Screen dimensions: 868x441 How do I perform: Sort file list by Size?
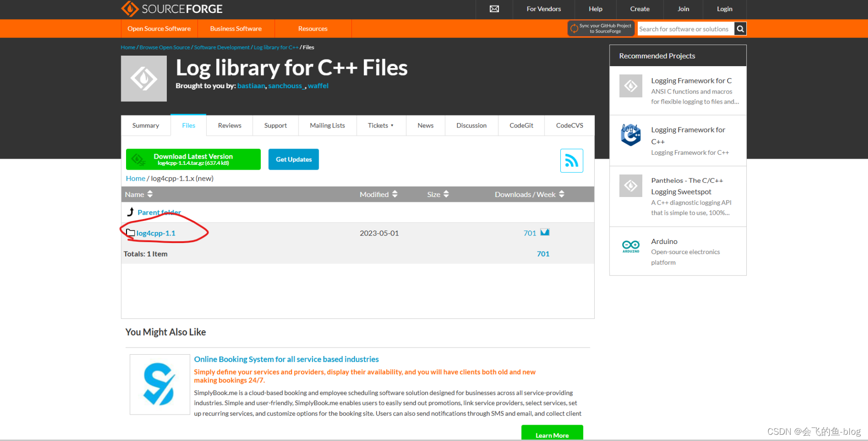[x=438, y=194]
